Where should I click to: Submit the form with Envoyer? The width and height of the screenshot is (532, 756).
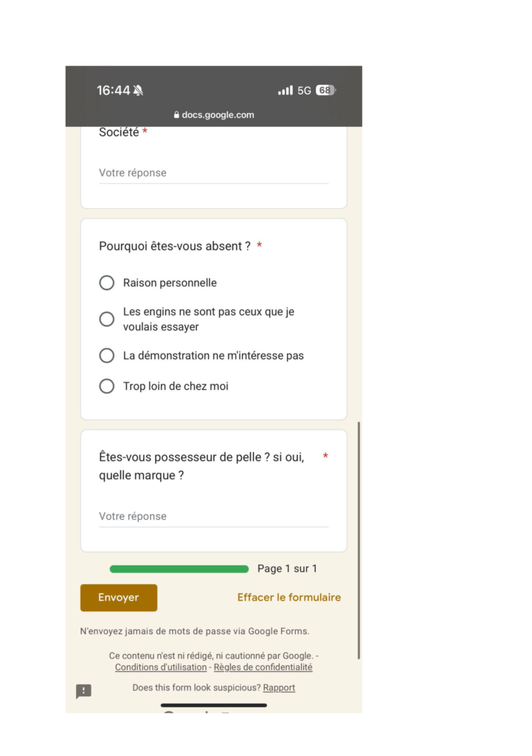coord(119,597)
